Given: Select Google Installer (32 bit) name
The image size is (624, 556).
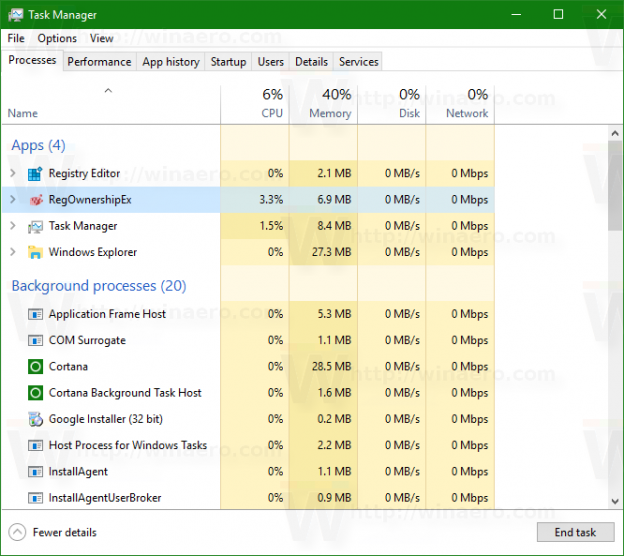Looking at the screenshot, I should pos(105,419).
